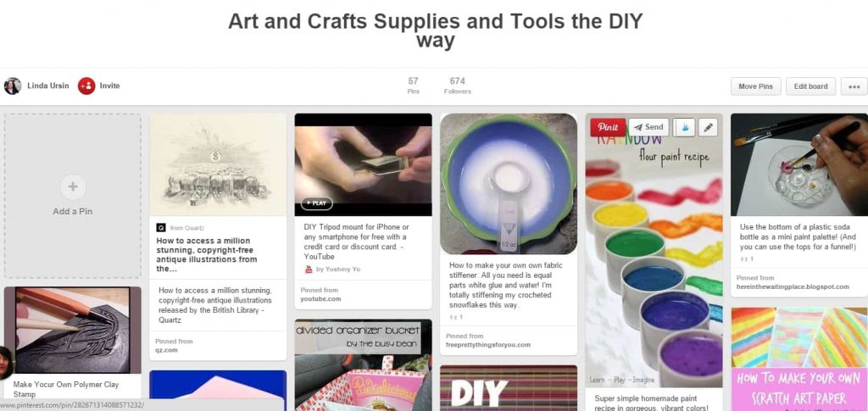Open freeprettythingsforyou.com source link
Image resolution: width=868 pixels, height=411 pixels.
pos(487,345)
